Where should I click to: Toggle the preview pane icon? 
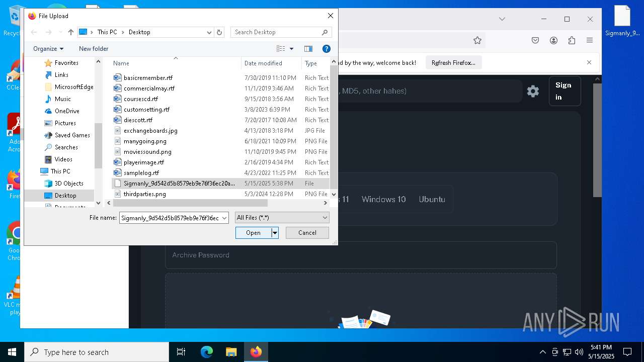[x=308, y=49]
